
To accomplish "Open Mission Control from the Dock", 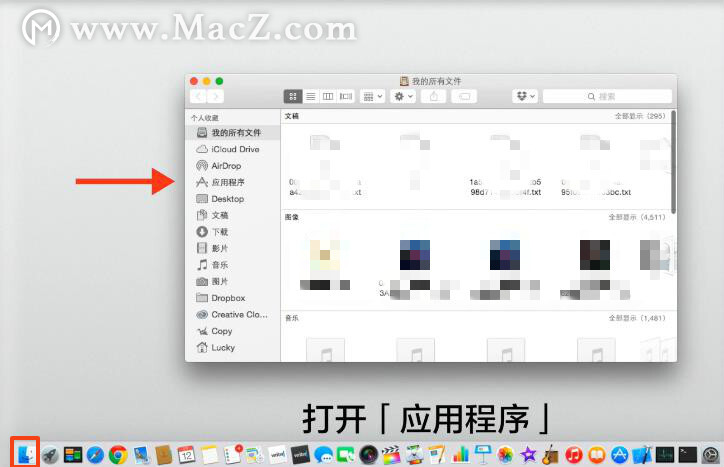I will click(72, 455).
